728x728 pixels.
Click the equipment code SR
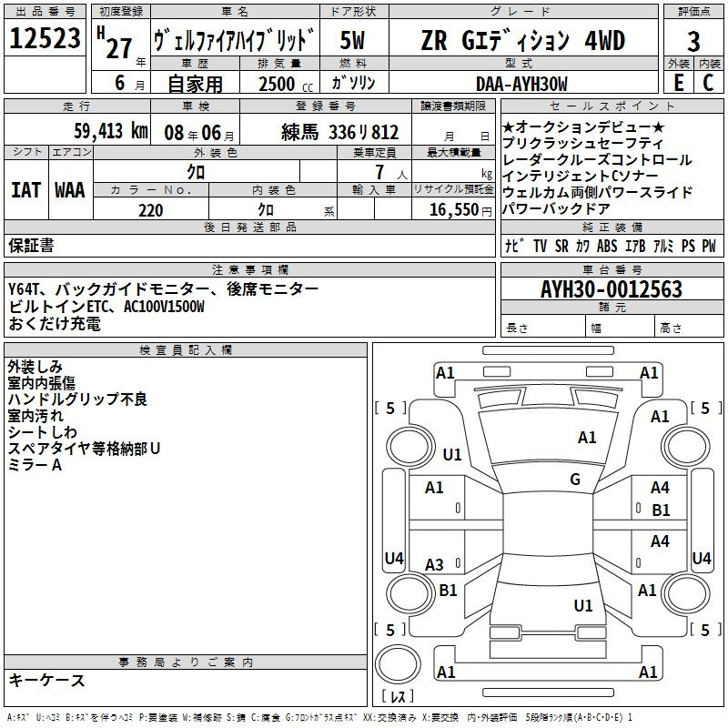(561, 246)
